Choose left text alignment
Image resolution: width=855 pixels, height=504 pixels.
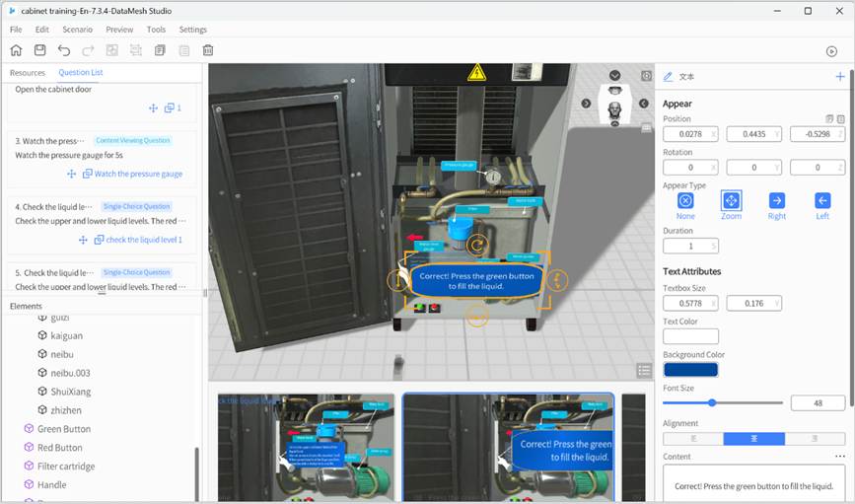pos(693,438)
